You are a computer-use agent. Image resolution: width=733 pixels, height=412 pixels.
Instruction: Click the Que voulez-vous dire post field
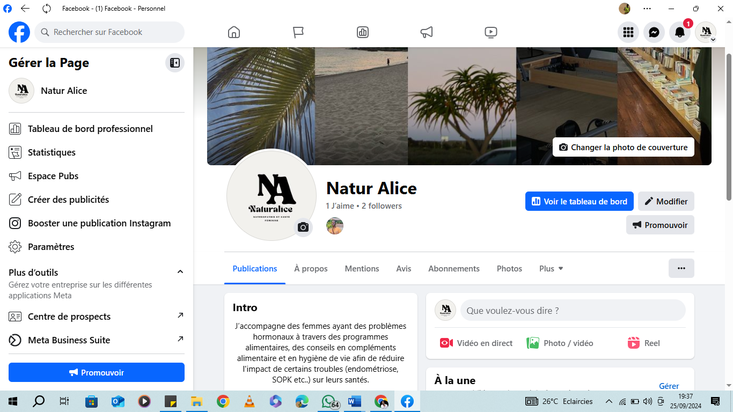573,311
